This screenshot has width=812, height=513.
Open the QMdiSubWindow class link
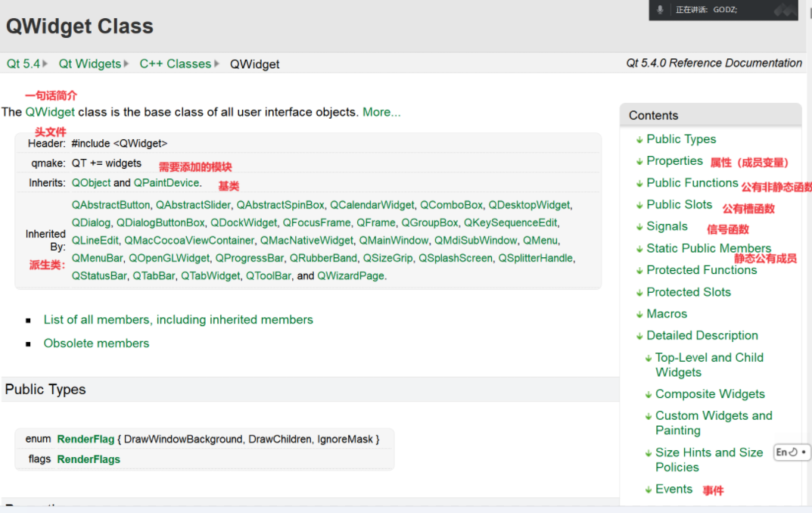coord(475,240)
